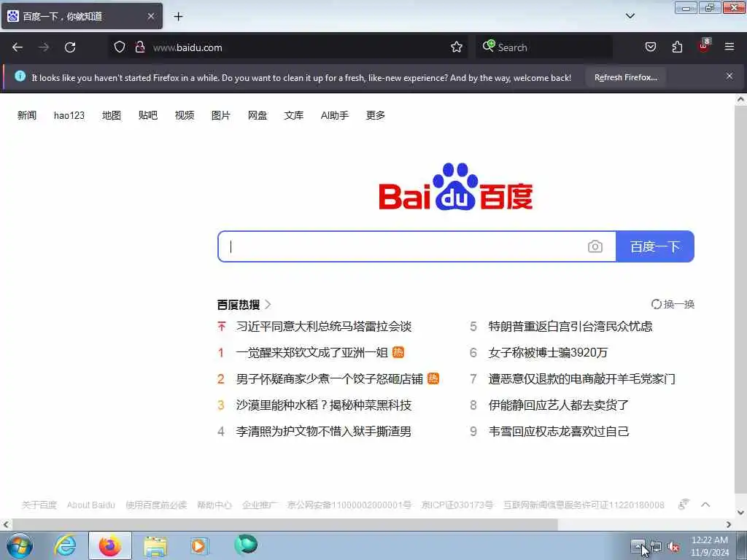Image resolution: width=747 pixels, height=560 pixels.
Task: Open hot search 特朗普重返白宫引台湾民众忧虑
Action: pos(570,326)
